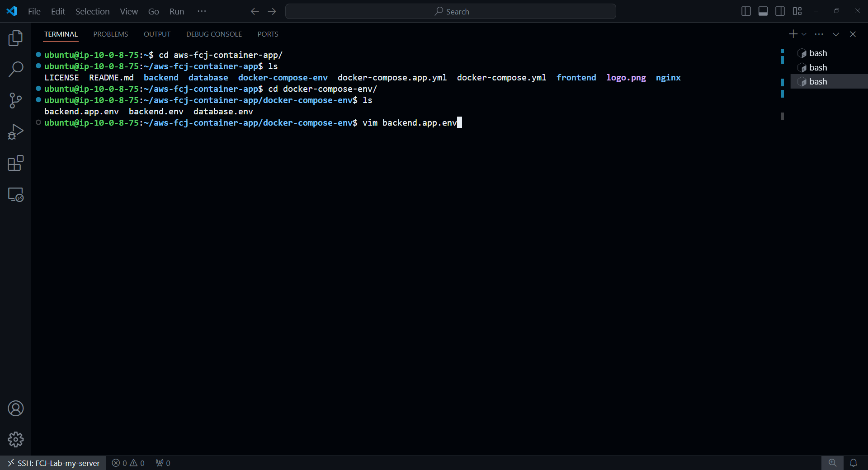Switch to the PROBLEMS tab

click(111, 34)
